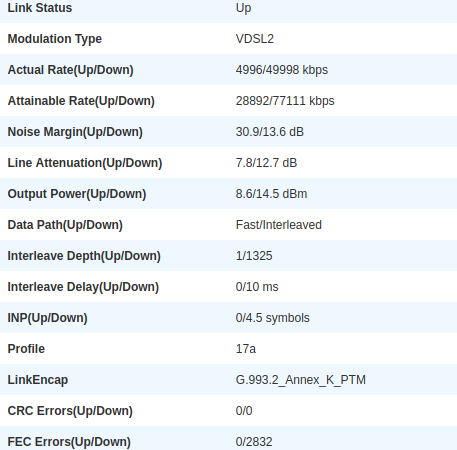This screenshot has width=457, height=450.
Task: Click the Profile value 17a
Action: tap(246, 349)
